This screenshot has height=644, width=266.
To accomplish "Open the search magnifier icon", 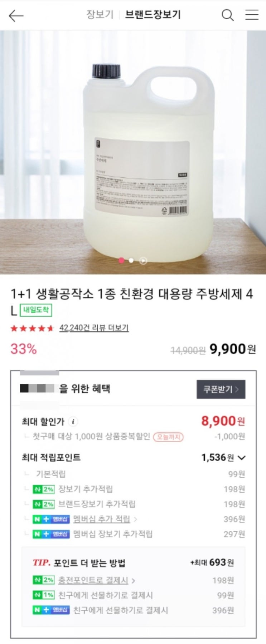I will click(x=227, y=15).
